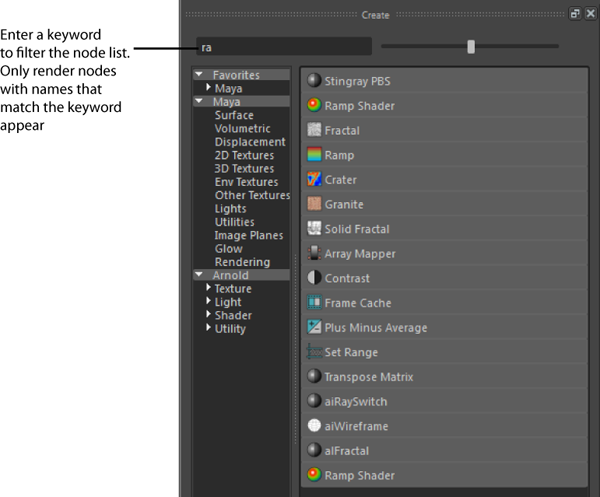
Task: Click the 'Set Range' label
Action: pyautogui.click(x=351, y=352)
